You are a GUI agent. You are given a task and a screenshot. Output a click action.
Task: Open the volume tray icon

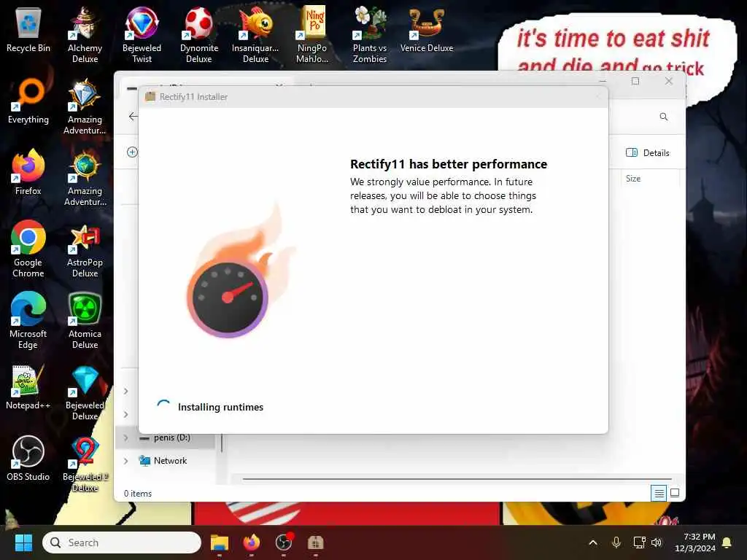tap(657, 542)
